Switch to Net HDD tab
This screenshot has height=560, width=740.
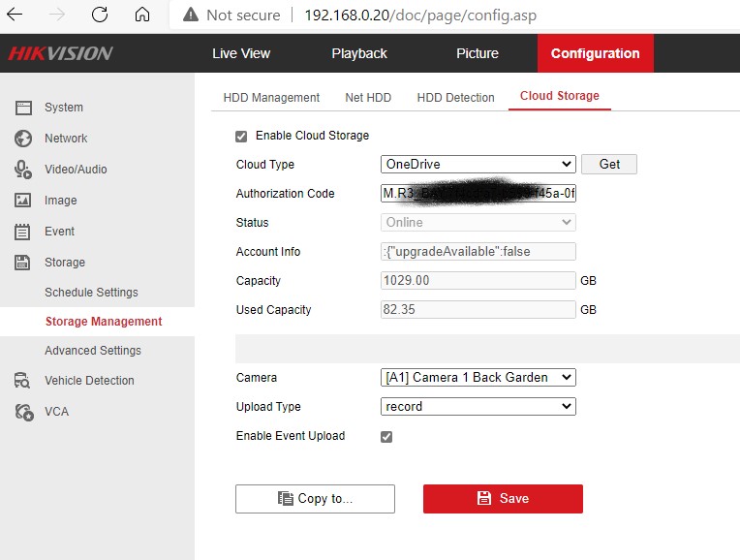pos(368,98)
